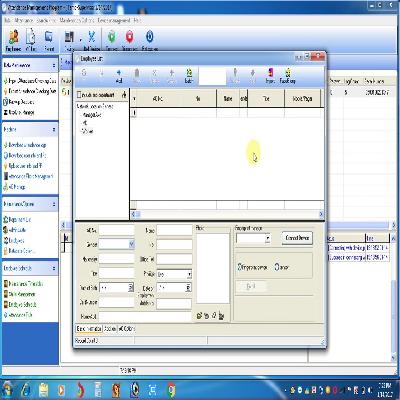This screenshot has width=400, height=400.
Task: Click into the Name input field
Action: (x=174, y=230)
